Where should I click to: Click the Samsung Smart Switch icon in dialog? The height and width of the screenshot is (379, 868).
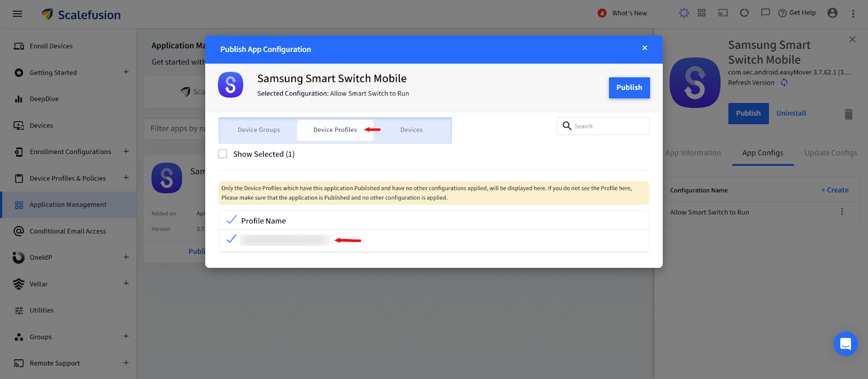click(x=231, y=85)
